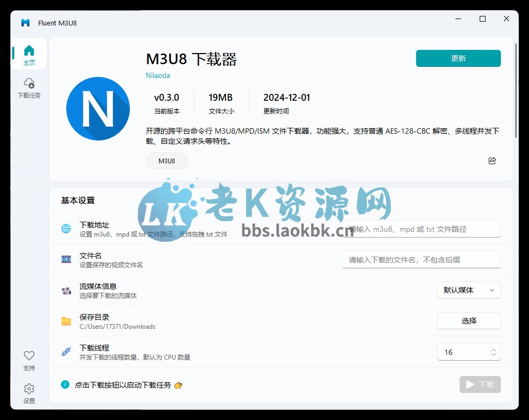
Task: Click the vertical scrollbar on the right edge
Action: pyautogui.click(x=516, y=91)
